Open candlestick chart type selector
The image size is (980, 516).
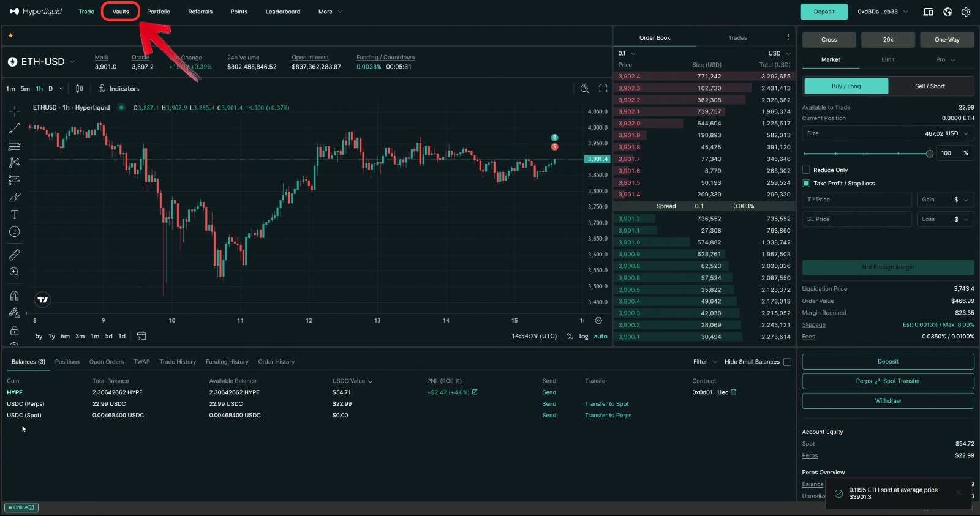coord(79,89)
